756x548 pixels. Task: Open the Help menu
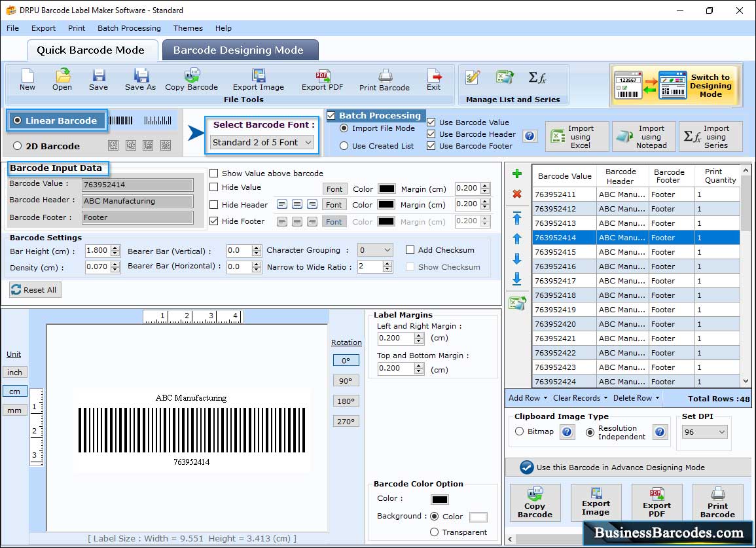coord(223,28)
